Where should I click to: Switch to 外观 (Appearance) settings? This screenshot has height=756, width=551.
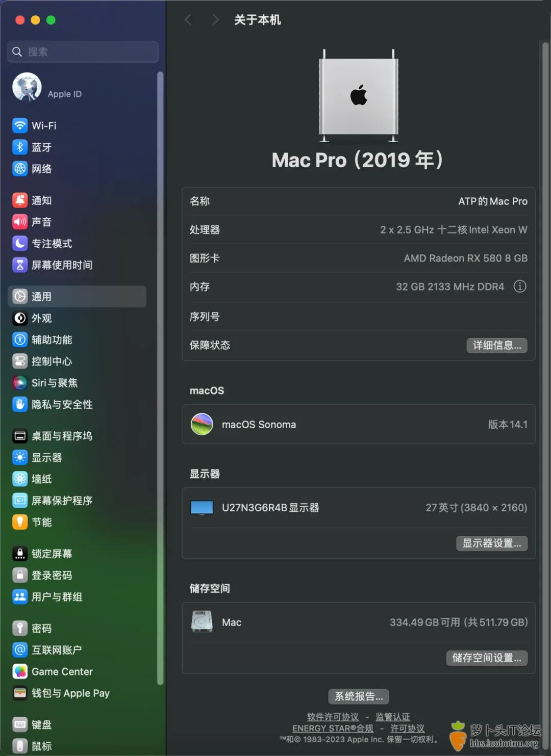41,318
